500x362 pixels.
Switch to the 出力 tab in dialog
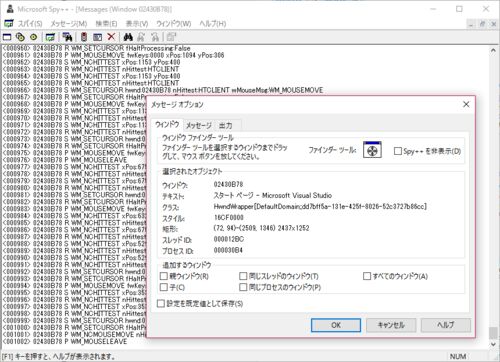(x=226, y=126)
